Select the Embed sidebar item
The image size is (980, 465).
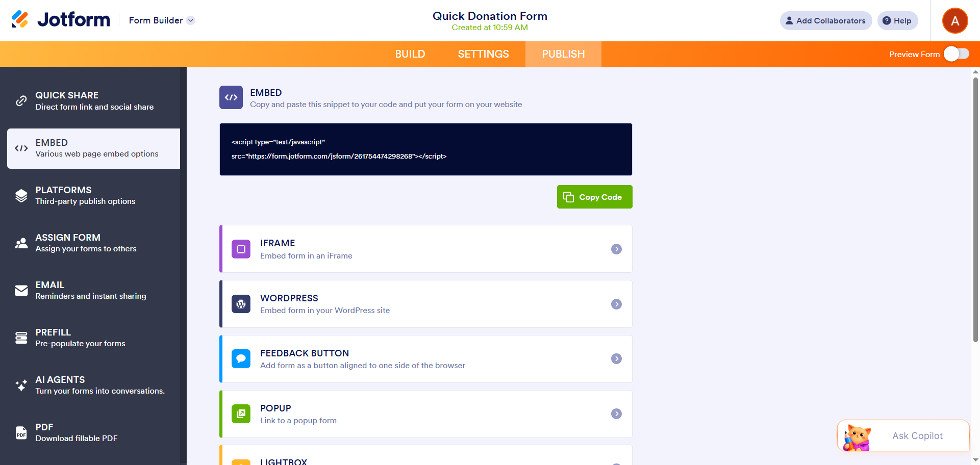[x=93, y=148]
